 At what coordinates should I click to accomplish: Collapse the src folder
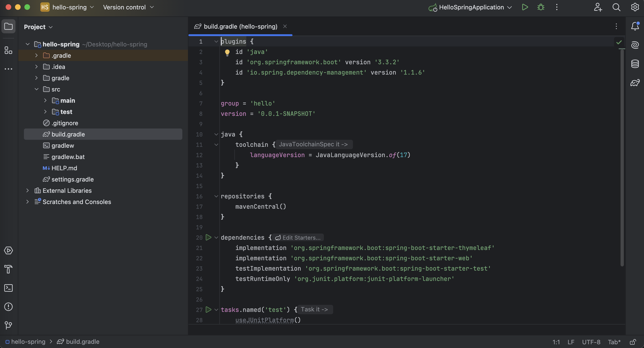coord(37,89)
